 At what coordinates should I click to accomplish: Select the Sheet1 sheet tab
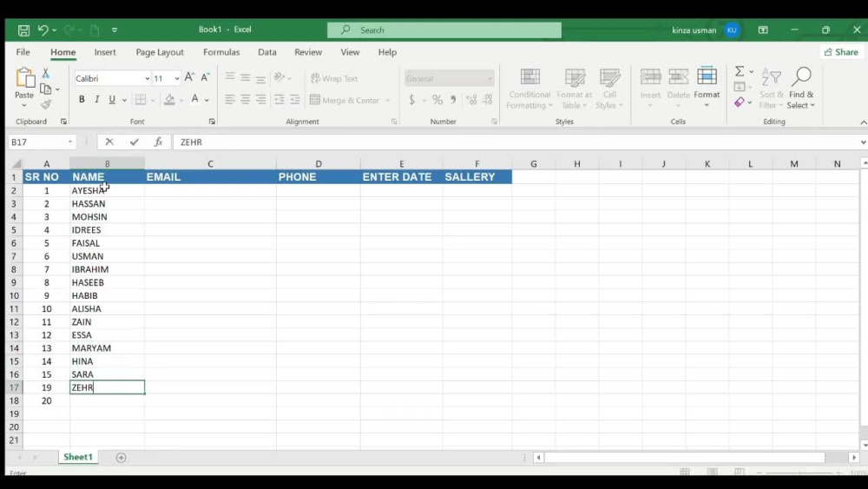coord(78,457)
